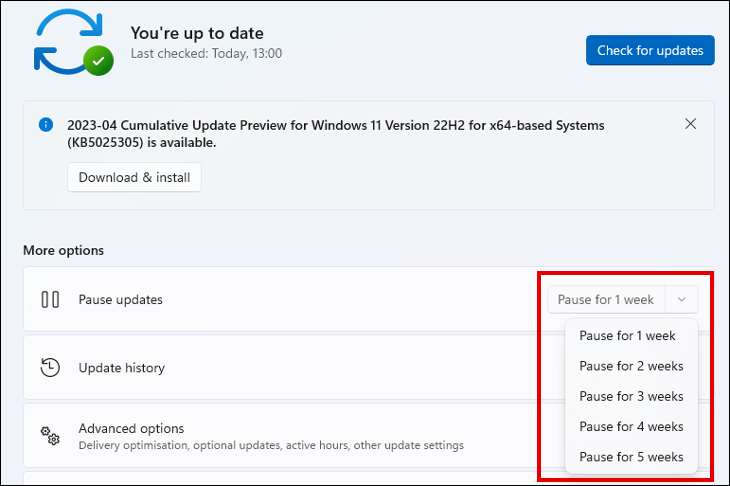Viewport: 730px width, 486px height.
Task: Click the You're up to date heading
Action: click(x=197, y=33)
